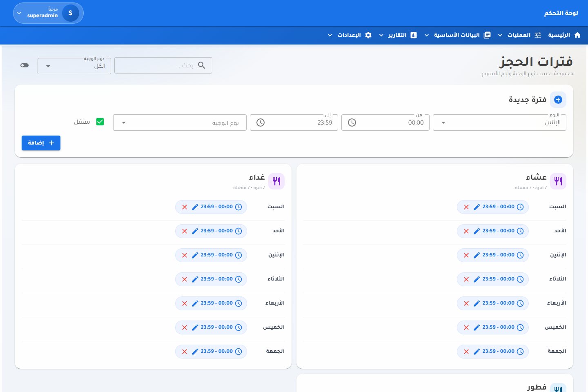Click the fork-and-knife icon of عشاء card
The width and height of the screenshot is (588, 392).
[558, 181]
